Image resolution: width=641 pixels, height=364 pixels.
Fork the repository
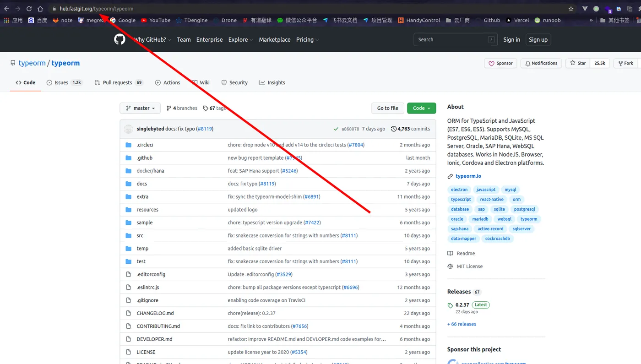(626, 63)
